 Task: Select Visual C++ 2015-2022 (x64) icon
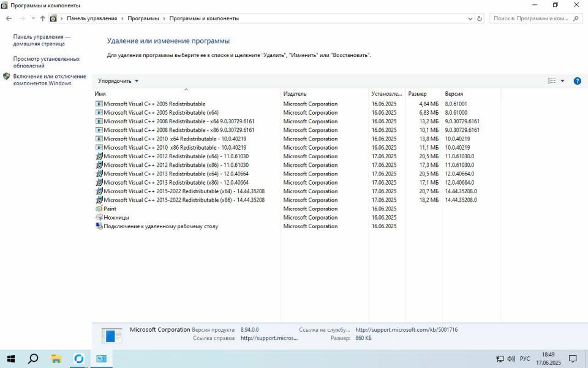click(99, 191)
